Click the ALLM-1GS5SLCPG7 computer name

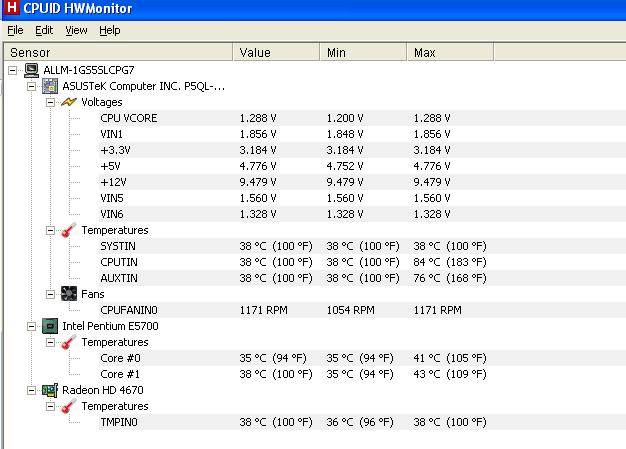(89, 70)
